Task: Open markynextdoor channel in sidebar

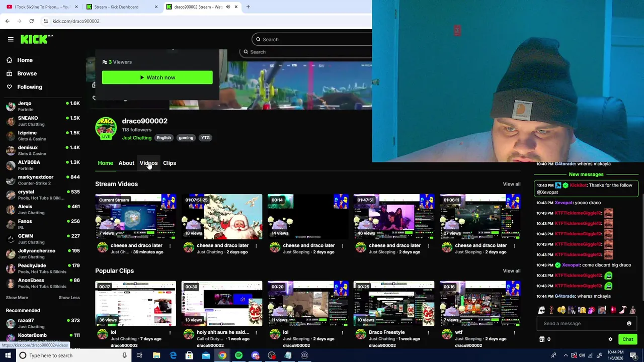Action: click(x=43, y=180)
